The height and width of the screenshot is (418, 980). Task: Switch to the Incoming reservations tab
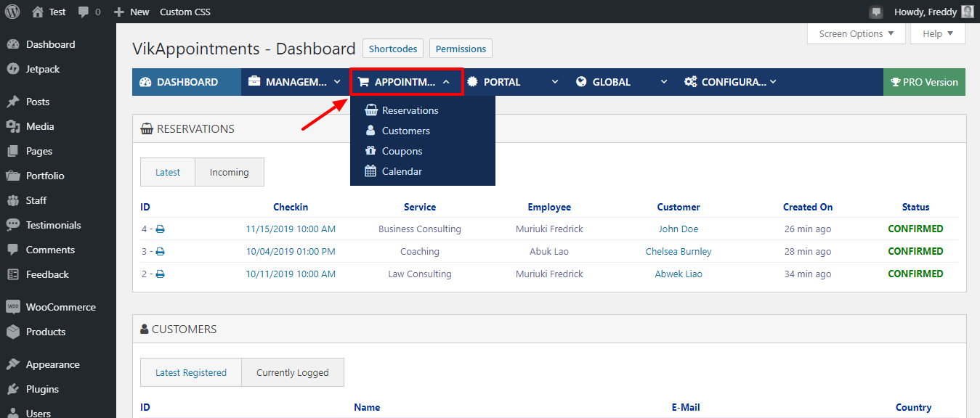pos(230,172)
